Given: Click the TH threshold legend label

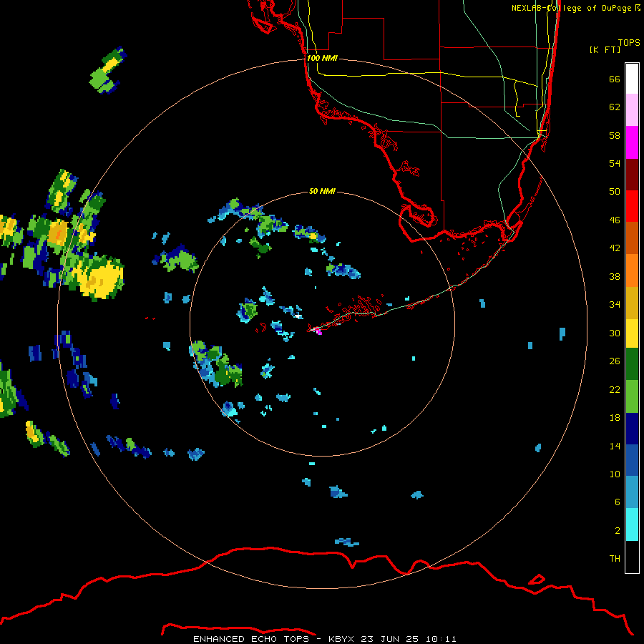Looking at the screenshot, I should pyautogui.click(x=615, y=559).
